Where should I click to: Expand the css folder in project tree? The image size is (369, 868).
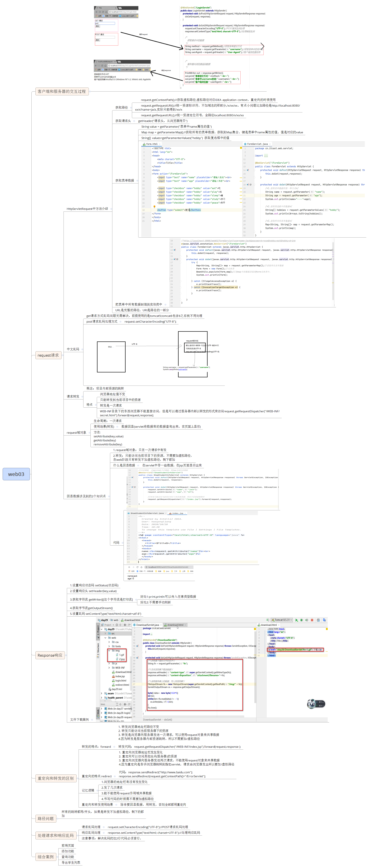coord(109,642)
